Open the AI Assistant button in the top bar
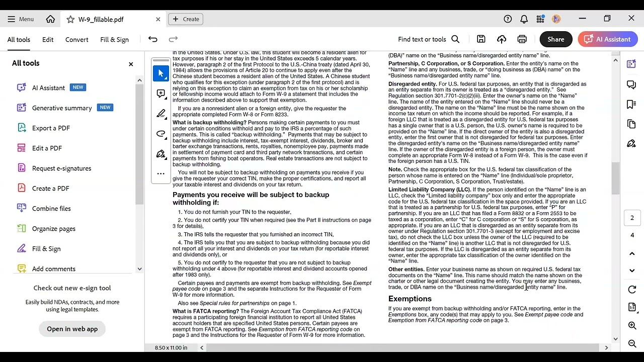Viewport: 644px width, 362px height. [608, 39]
